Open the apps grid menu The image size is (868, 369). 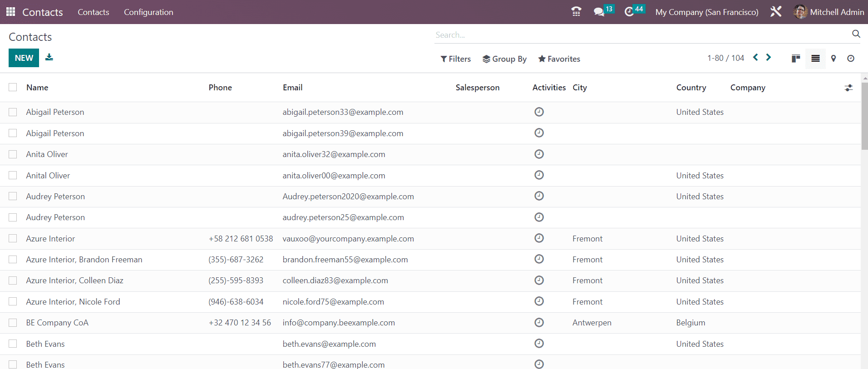coord(11,12)
